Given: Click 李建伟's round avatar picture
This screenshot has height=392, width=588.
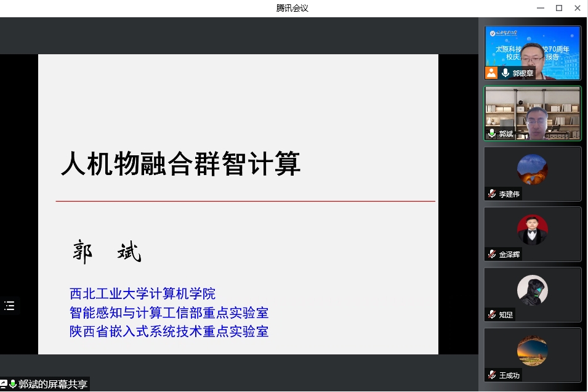Looking at the screenshot, I should point(532,169).
